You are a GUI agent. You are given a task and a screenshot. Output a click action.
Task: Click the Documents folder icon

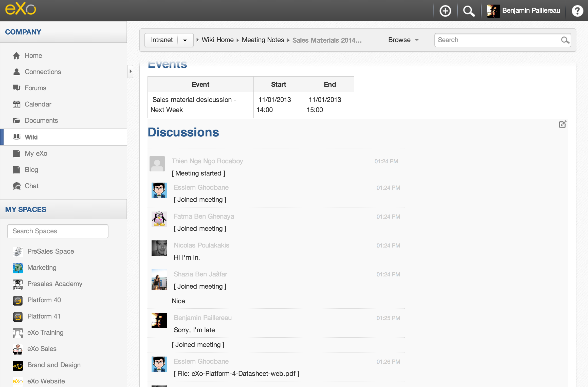pyautogui.click(x=16, y=120)
